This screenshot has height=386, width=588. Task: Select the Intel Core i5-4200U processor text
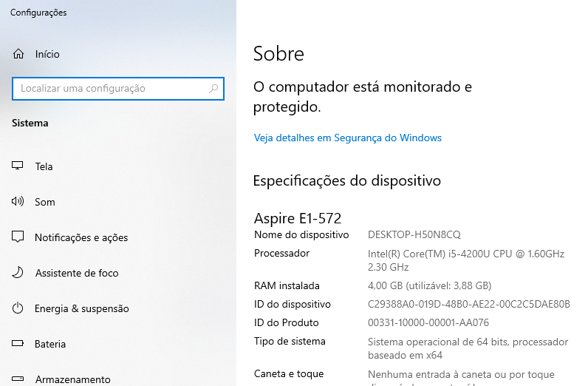466,260
